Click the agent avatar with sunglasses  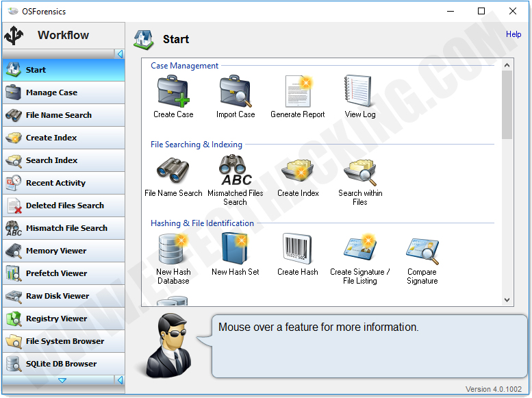coord(168,345)
